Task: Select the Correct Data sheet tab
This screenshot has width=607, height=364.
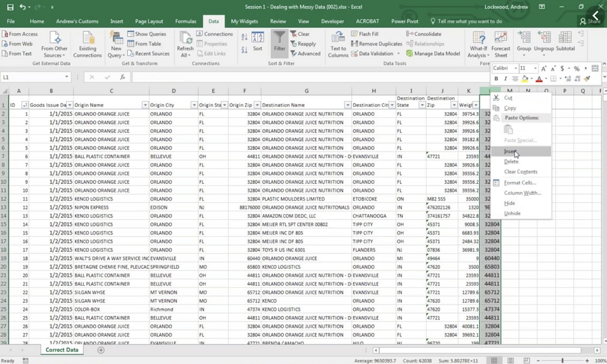Action: coord(62,350)
